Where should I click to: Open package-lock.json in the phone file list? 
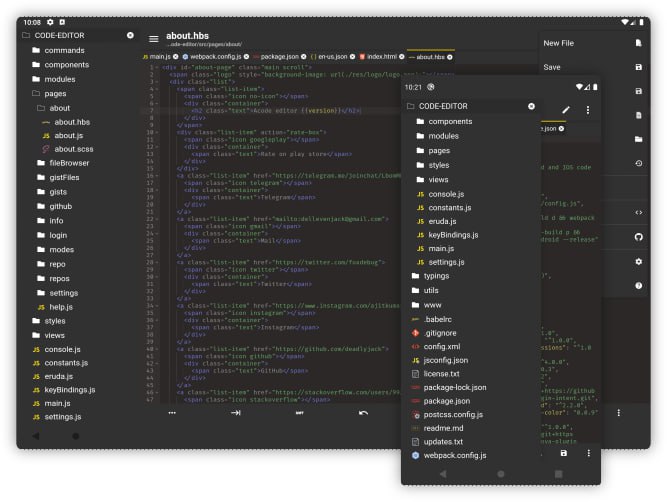coord(454,387)
